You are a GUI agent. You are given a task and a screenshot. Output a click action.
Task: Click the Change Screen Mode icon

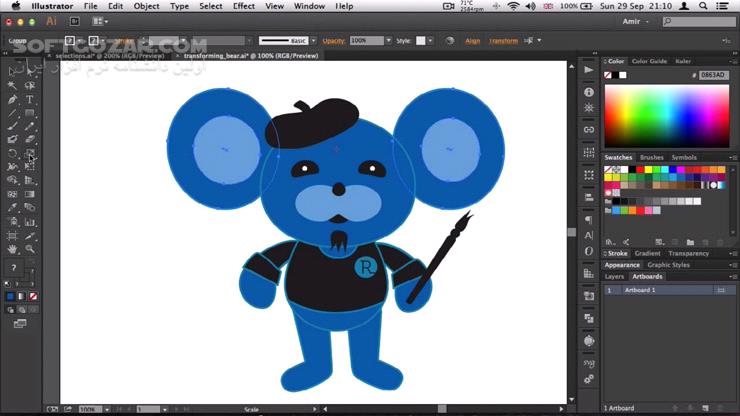(x=20, y=324)
